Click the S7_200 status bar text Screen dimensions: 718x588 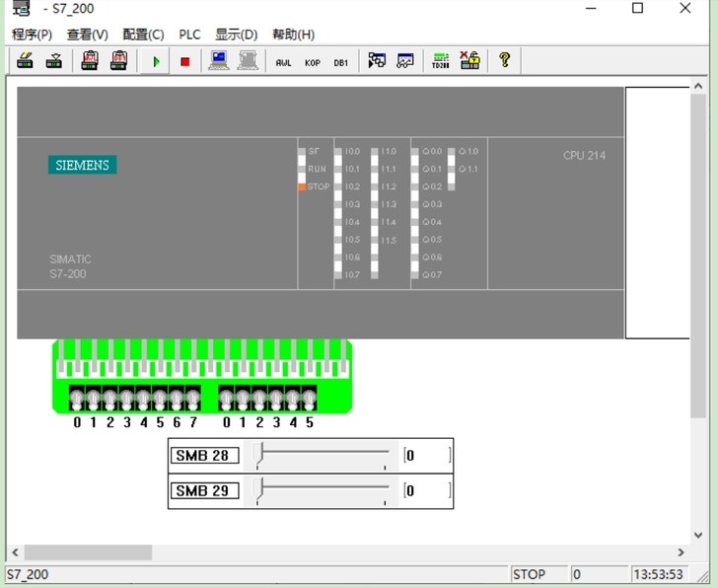point(28,574)
